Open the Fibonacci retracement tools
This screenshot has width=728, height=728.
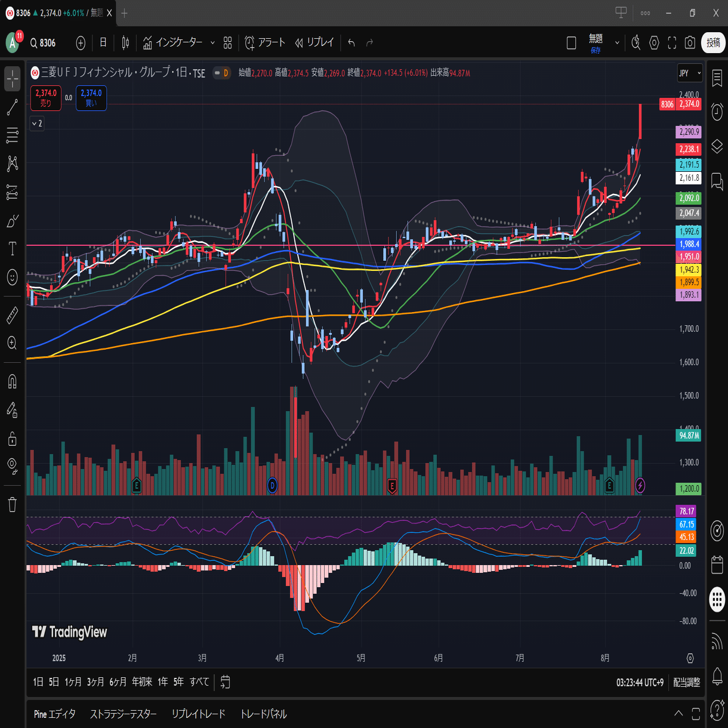pyautogui.click(x=13, y=136)
